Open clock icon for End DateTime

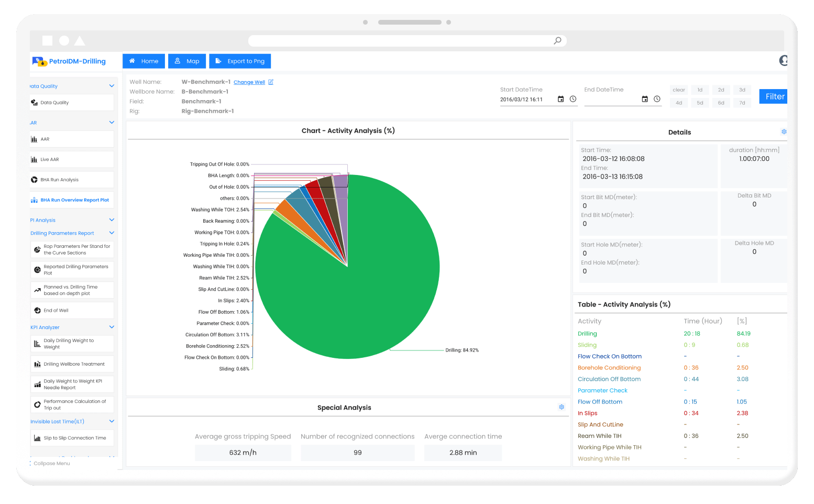657,99
